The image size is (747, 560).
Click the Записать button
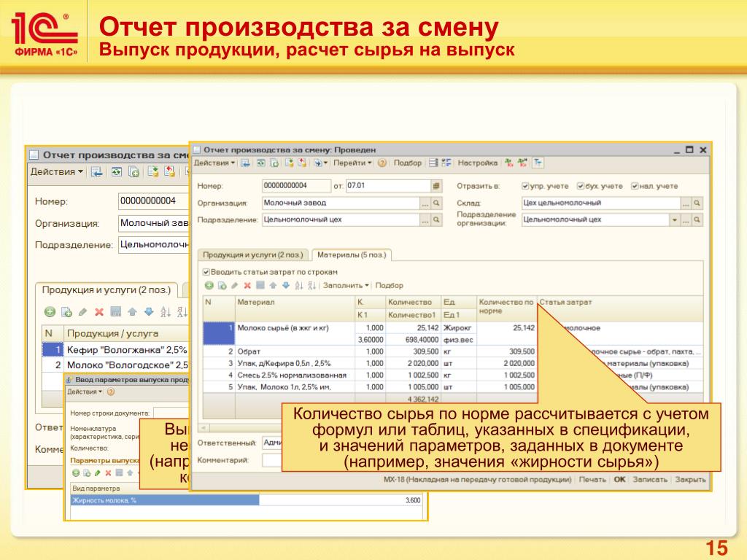click(x=650, y=480)
